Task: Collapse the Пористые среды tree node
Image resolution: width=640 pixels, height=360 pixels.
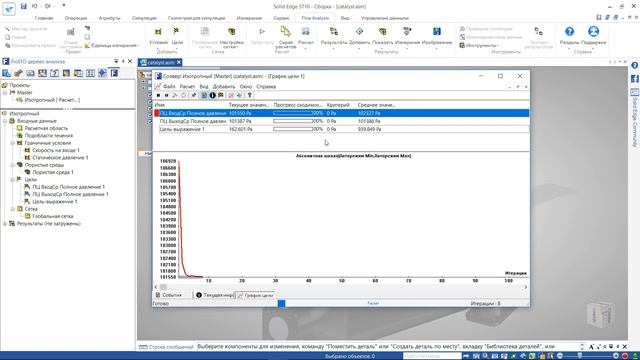Action: click(13, 165)
